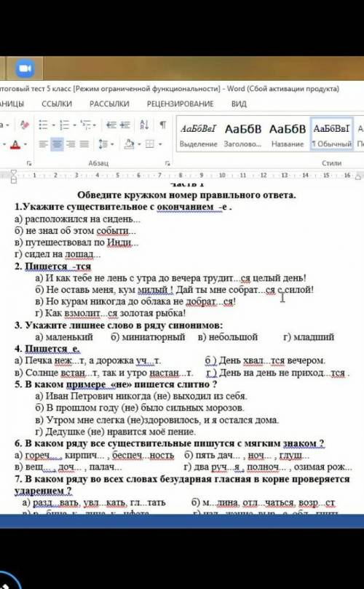
Task: Expand the bullet list style dropdown
Action: coord(54,125)
